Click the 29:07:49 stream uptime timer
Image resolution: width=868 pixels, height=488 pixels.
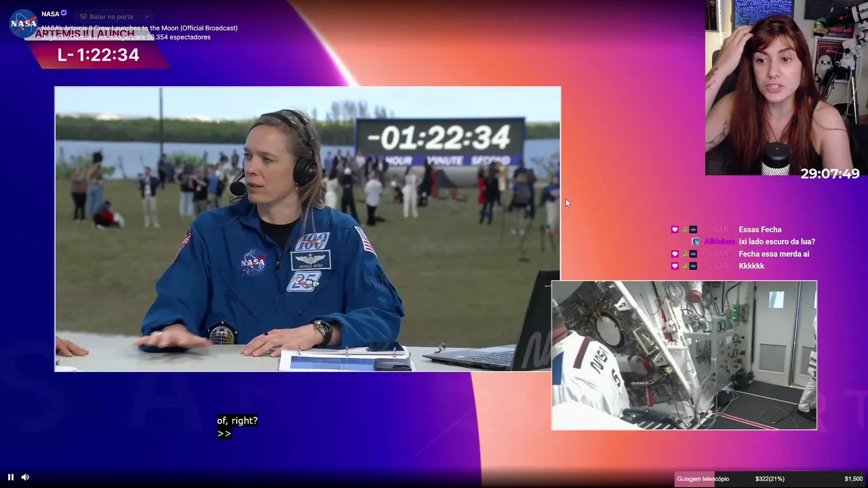pyautogui.click(x=829, y=174)
